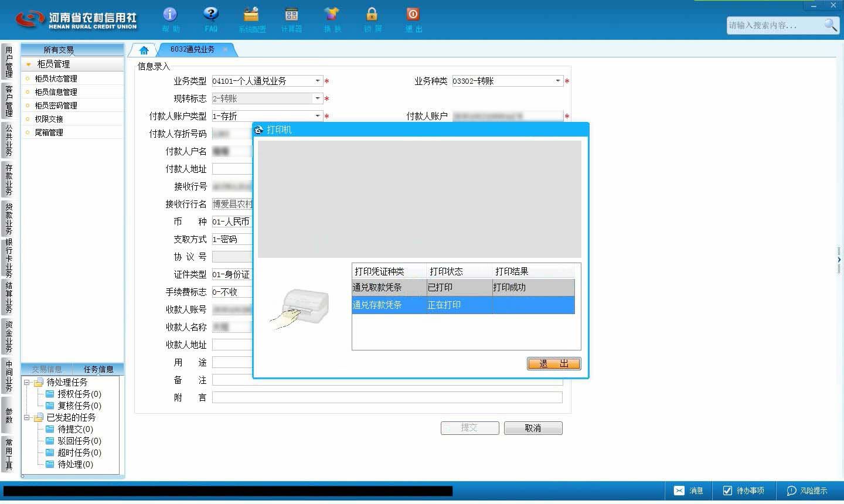This screenshot has width=844, height=504.
Task: Open the 业务类型 dropdown arrow
Action: (x=318, y=81)
